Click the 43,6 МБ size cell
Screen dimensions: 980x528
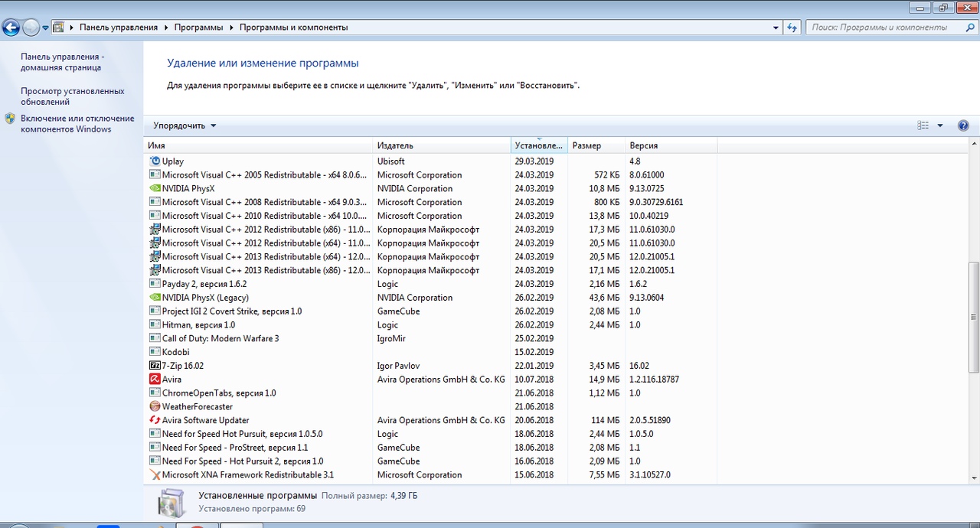tap(605, 298)
